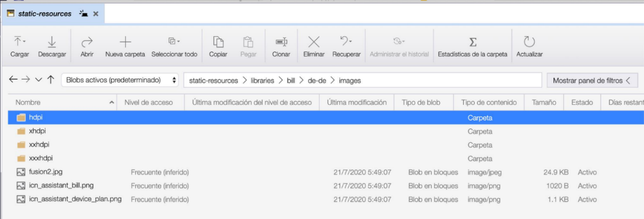Click Administrar el historial icon

tap(398, 41)
